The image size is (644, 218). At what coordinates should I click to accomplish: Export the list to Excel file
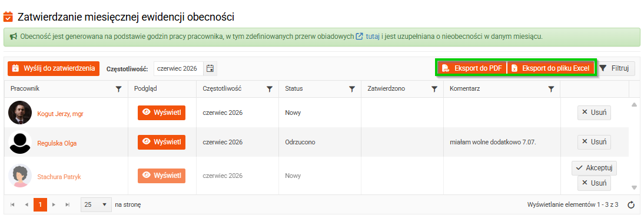tap(551, 69)
